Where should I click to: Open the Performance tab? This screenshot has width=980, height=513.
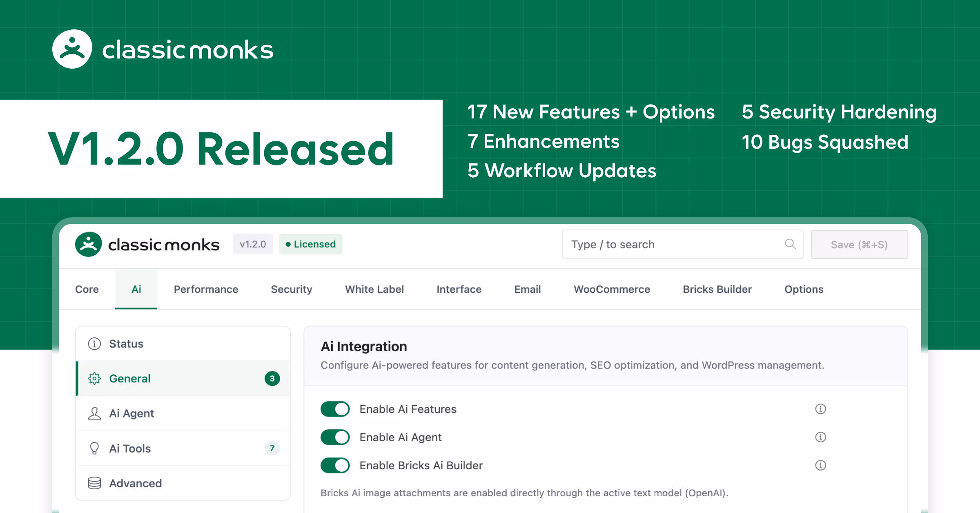tap(206, 289)
